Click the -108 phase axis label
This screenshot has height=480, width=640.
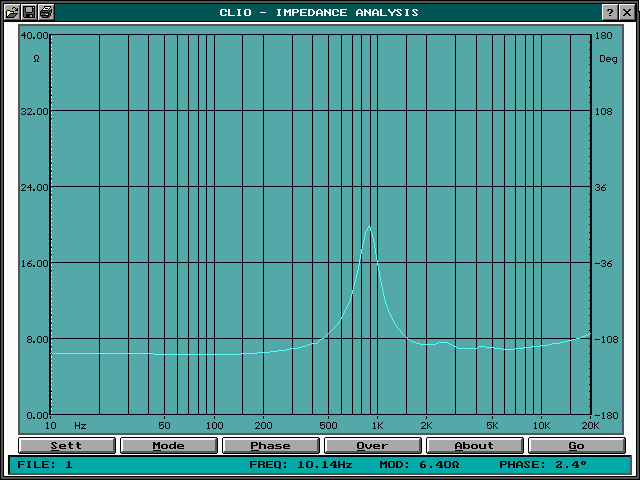(606, 339)
